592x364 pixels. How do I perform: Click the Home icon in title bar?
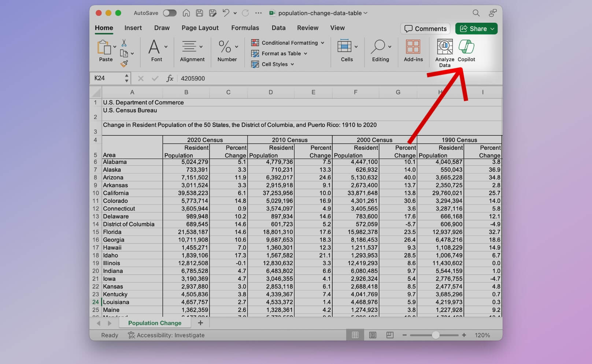pyautogui.click(x=186, y=13)
